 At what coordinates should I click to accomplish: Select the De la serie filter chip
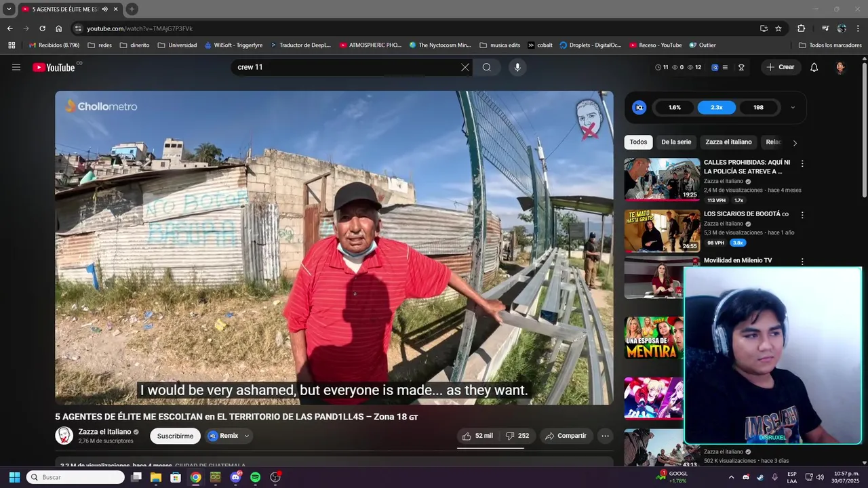pos(676,142)
